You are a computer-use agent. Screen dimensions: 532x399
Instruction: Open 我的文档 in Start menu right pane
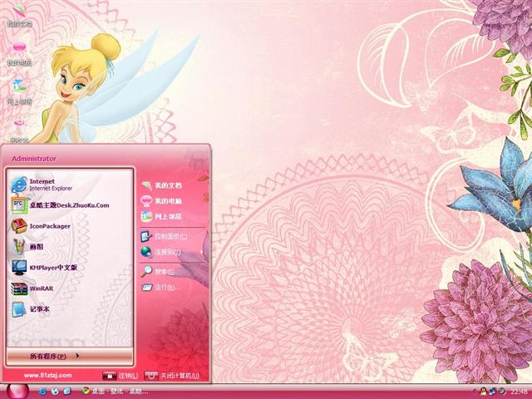161,185
